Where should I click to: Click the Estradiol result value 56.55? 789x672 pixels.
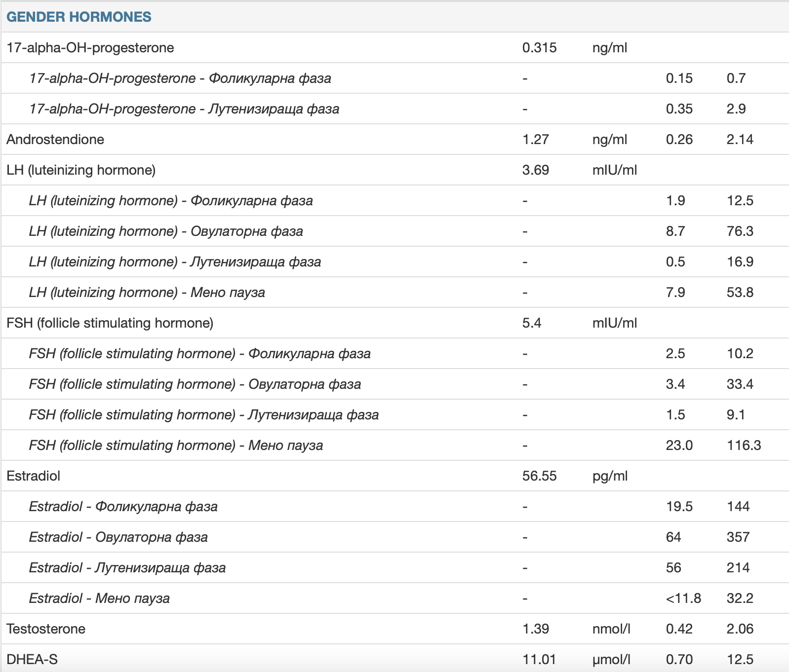tap(539, 476)
